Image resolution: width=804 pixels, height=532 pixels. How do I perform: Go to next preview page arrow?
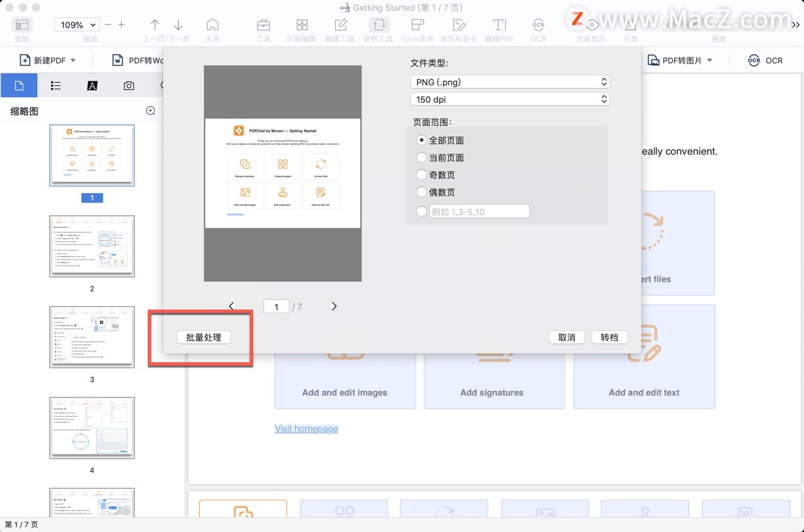point(334,306)
